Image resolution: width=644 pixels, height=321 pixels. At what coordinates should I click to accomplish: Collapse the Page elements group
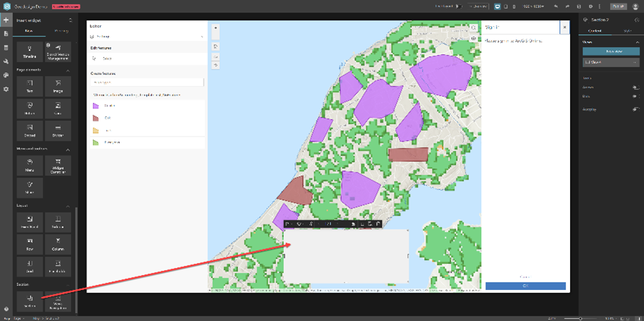point(68,70)
